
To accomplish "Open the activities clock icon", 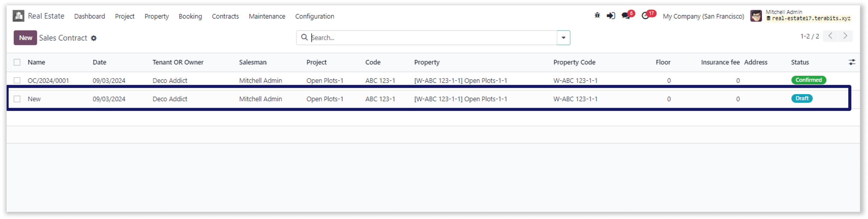I will pyautogui.click(x=645, y=16).
